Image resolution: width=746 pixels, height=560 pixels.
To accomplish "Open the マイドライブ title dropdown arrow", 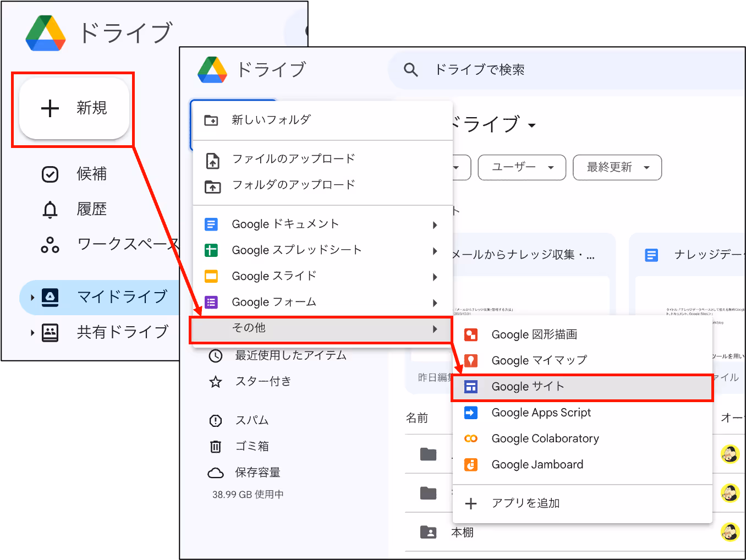I will pos(532,125).
